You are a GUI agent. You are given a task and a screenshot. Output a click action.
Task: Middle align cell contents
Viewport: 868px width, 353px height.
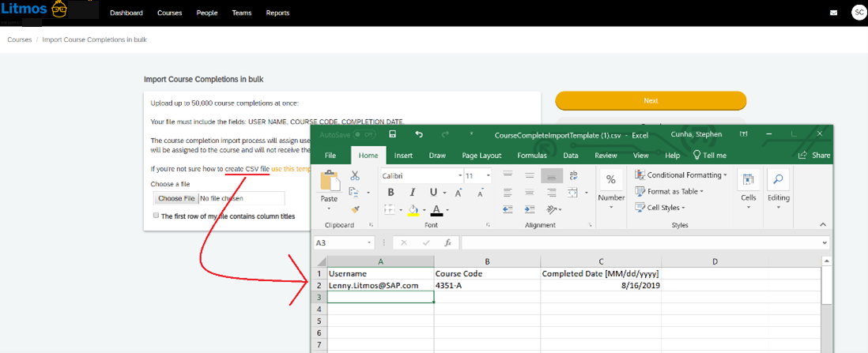pyautogui.click(x=529, y=175)
